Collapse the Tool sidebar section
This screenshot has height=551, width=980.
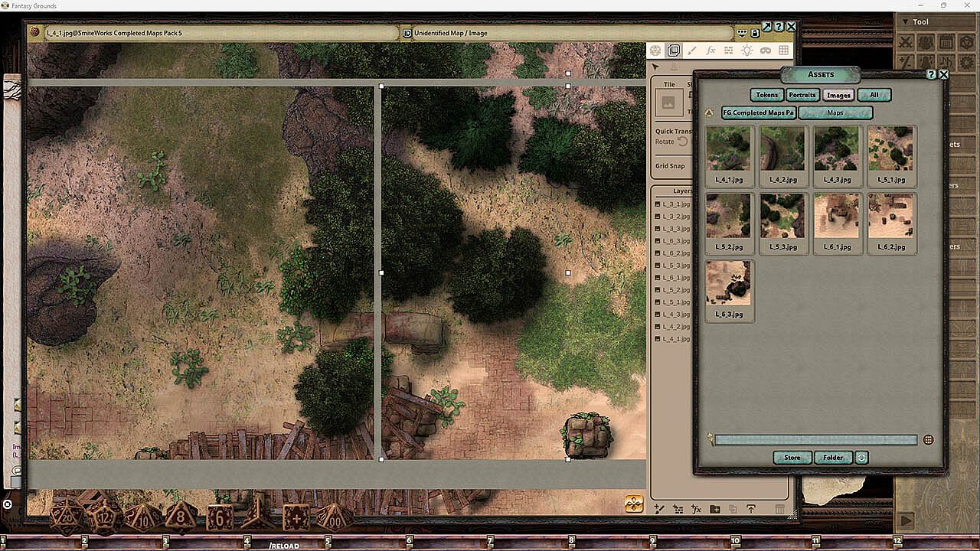click(x=905, y=21)
